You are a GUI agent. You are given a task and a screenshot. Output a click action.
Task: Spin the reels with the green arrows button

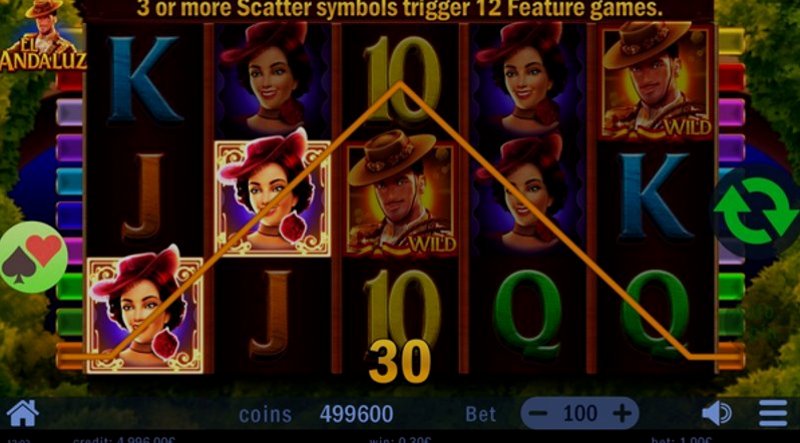coord(757,211)
